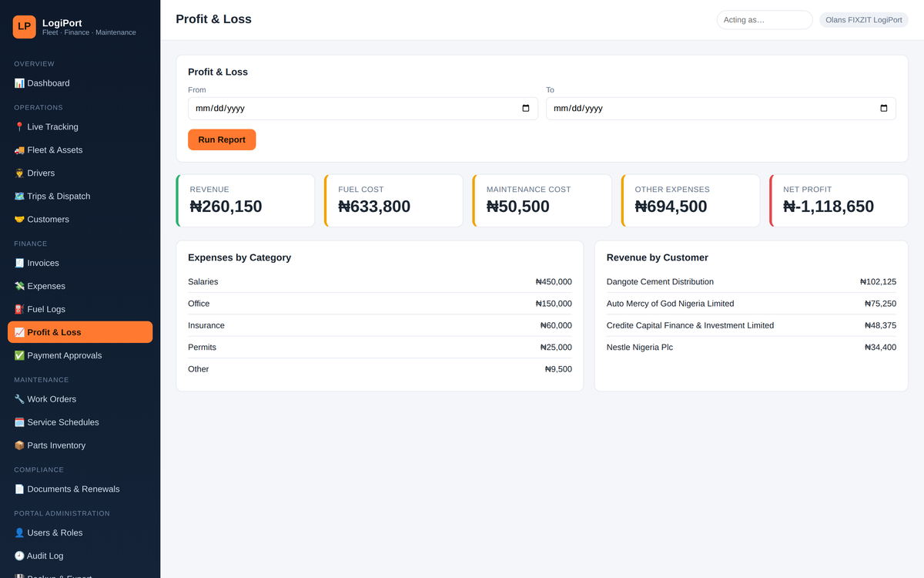
Task: Click Auto Mercy of God Nigeria Limited
Action: click(x=671, y=304)
